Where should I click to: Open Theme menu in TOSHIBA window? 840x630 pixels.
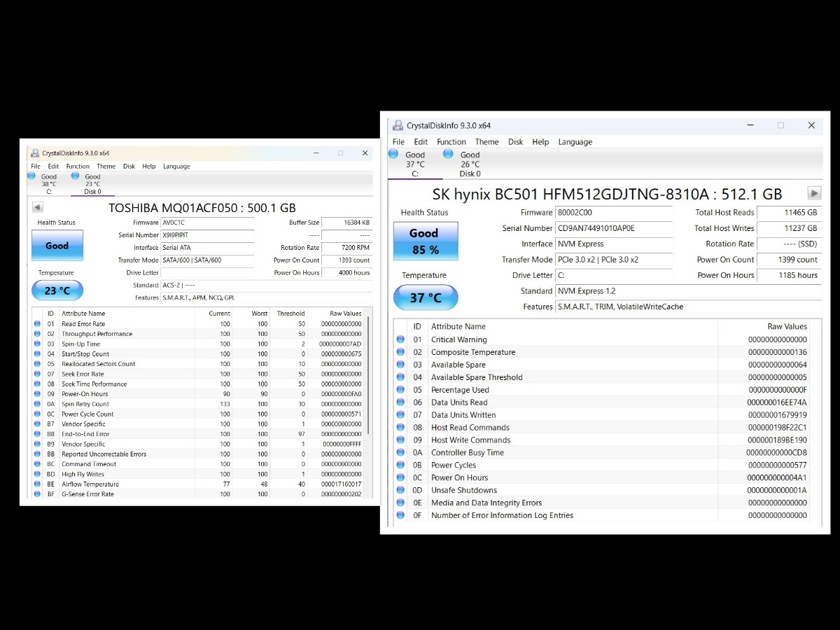point(106,167)
